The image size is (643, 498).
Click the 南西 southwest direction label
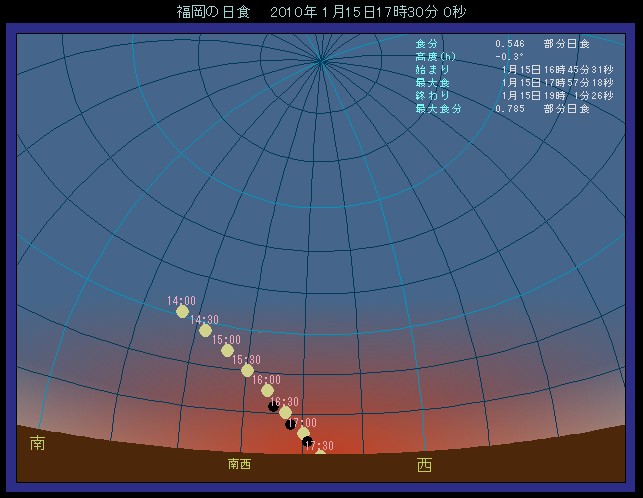tap(239, 464)
